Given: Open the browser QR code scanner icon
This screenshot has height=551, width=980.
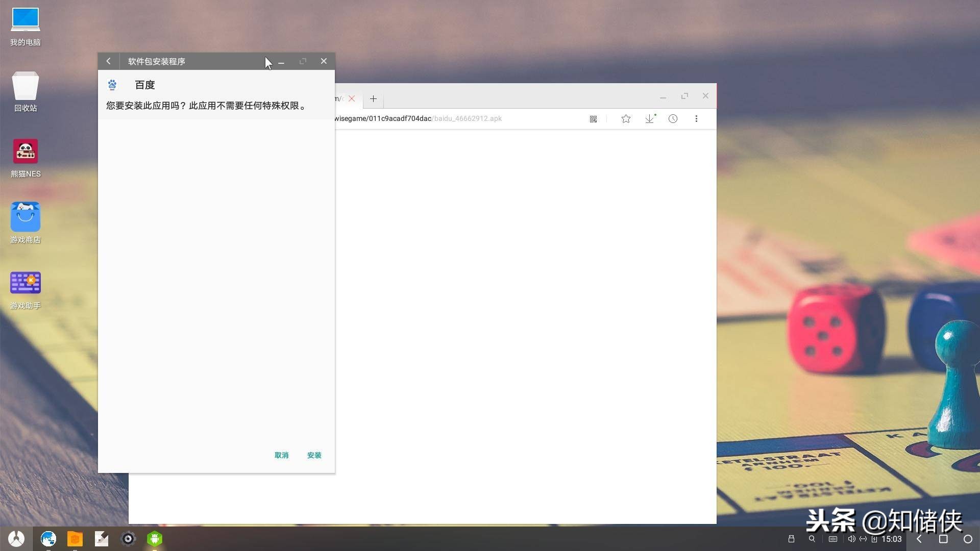Looking at the screenshot, I should (593, 119).
